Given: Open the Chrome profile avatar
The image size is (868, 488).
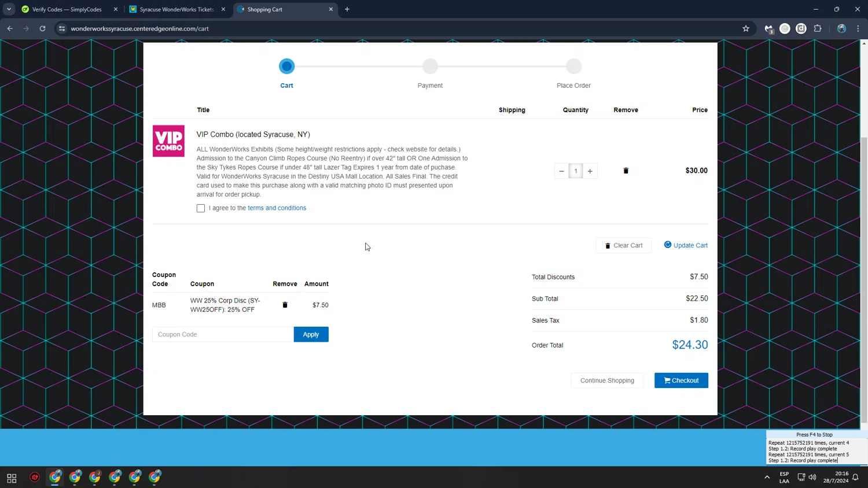Looking at the screenshot, I should coord(841,28).
